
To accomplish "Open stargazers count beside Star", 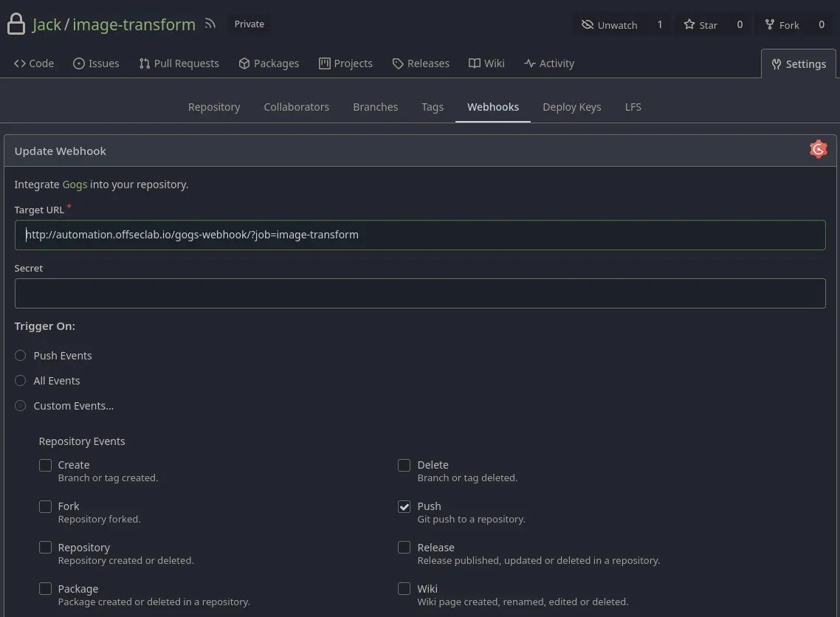I will [x=740, y=24].
